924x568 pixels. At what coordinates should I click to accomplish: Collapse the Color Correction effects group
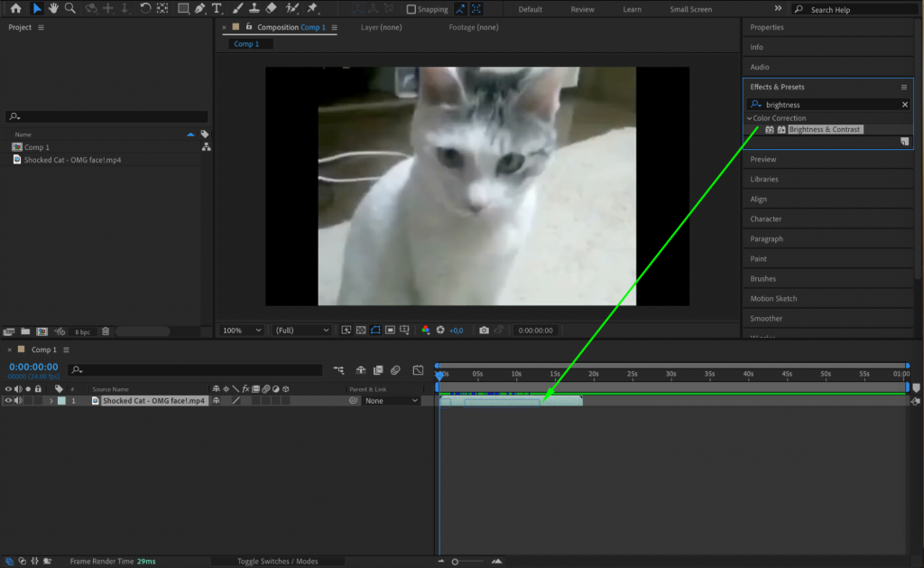pos(749,118)
